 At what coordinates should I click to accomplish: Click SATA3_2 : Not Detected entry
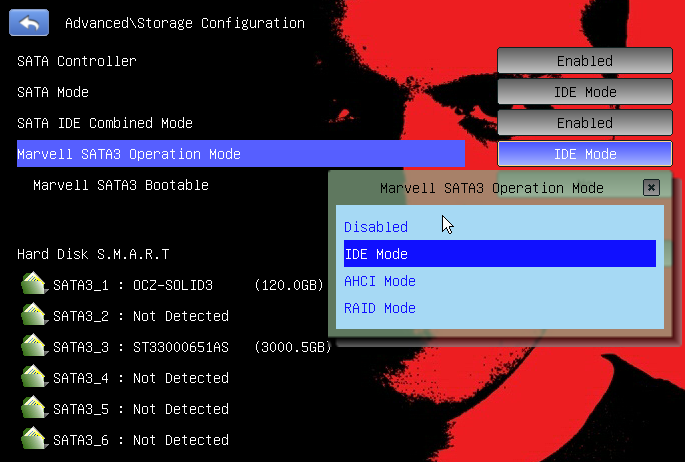tap(141, 316)
